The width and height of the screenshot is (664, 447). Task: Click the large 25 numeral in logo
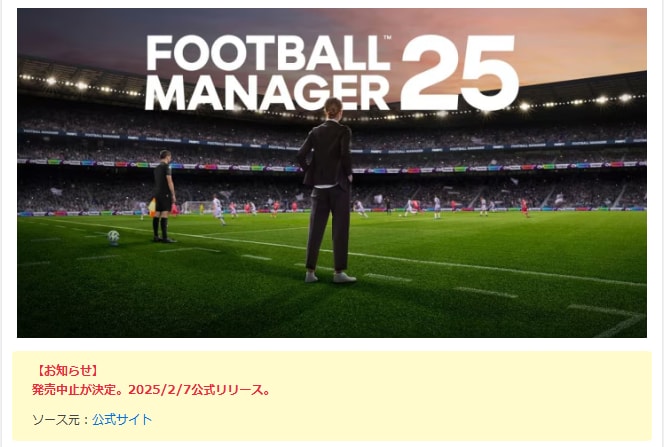click(x=460, y=72)
